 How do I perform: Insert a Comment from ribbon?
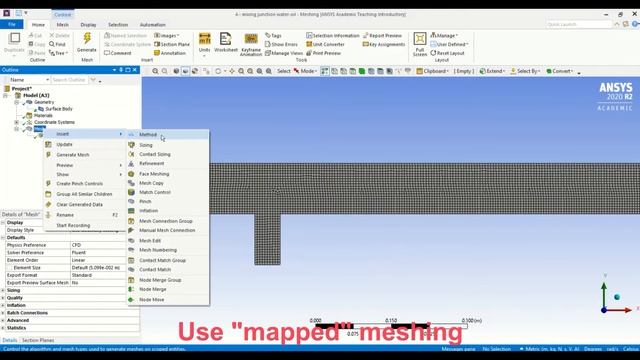pos(118,53)
